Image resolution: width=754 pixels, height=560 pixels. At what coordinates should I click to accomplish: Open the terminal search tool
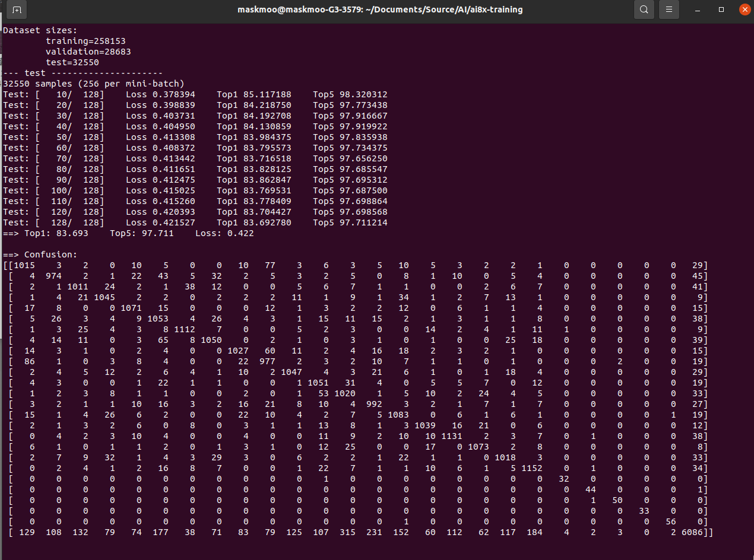tap(644, 9)
